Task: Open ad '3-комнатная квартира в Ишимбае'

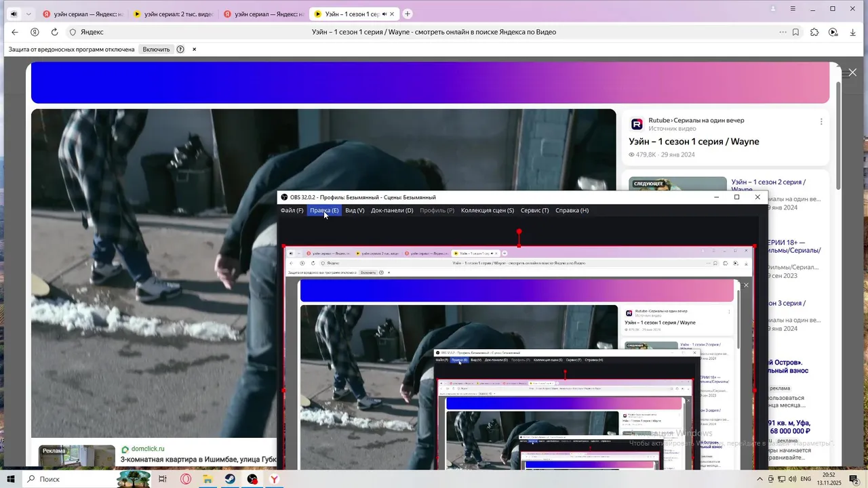Action: (x=199, y=460)
